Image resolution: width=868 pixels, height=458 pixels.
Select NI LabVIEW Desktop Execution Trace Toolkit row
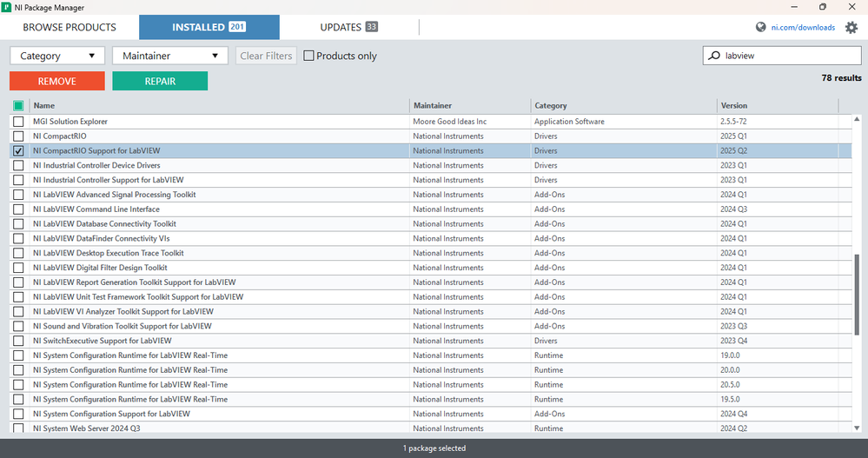431,253
